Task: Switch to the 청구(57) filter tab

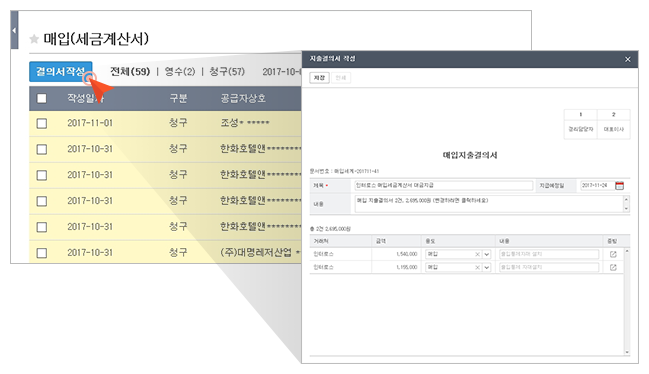Action: (227, 72)
